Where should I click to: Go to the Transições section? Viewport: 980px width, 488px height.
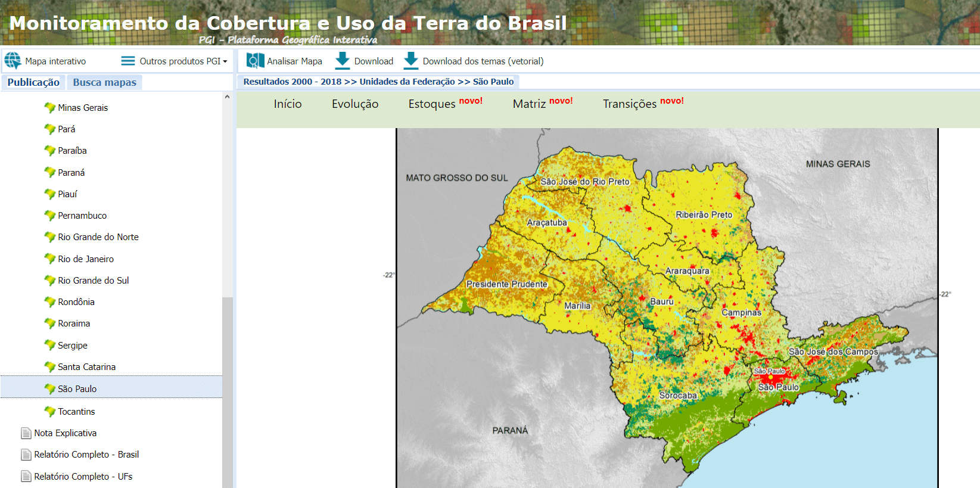tap(629, 104)
